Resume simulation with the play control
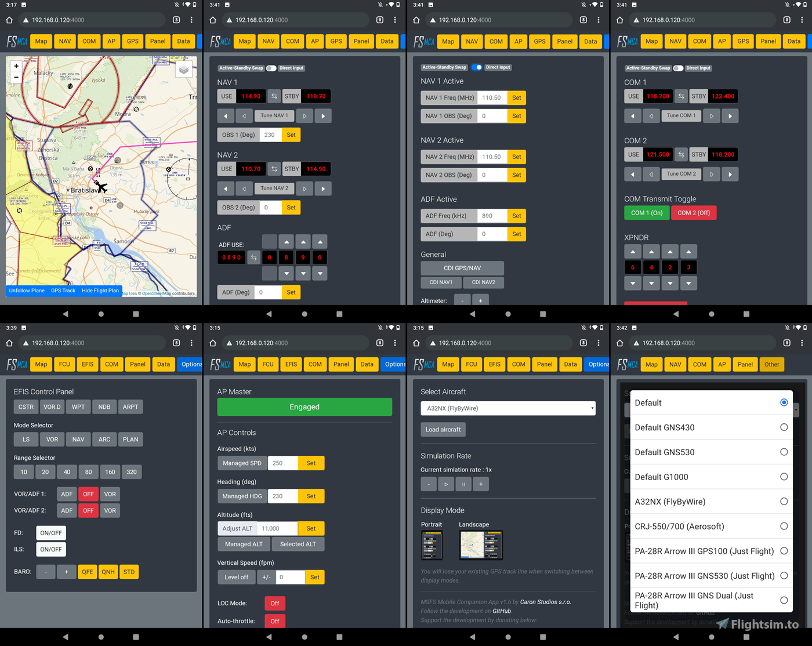This screenshot has height=646, width=812. tap(445, 484)
